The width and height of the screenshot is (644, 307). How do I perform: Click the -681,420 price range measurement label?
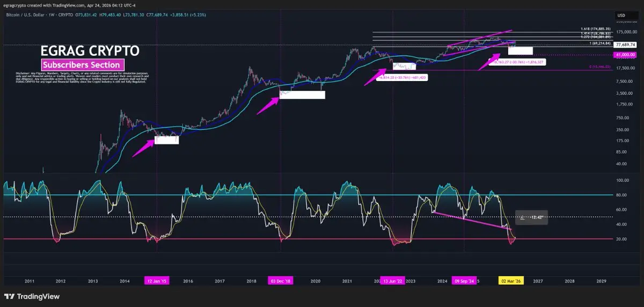coord(404,77)
